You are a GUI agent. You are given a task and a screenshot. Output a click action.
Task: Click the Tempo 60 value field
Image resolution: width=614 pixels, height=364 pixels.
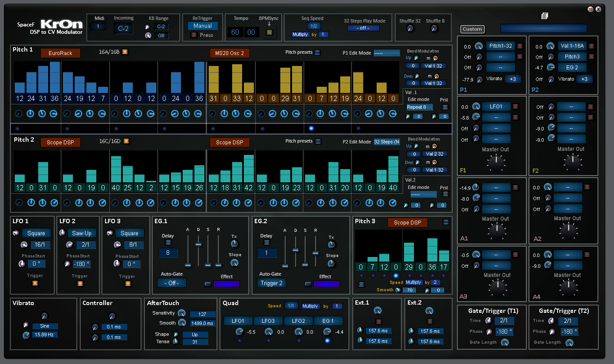pyautogui.click(x=235, y=32)
